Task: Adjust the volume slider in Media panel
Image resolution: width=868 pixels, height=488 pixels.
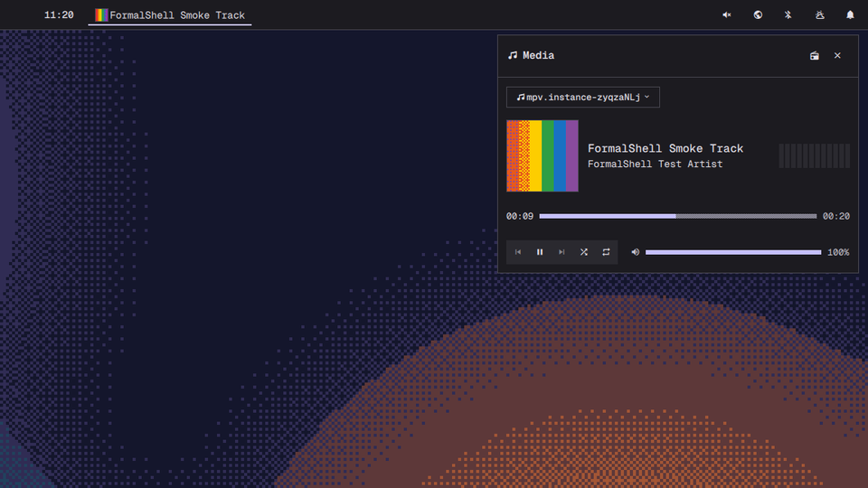Action: click(x=733, y=252)
